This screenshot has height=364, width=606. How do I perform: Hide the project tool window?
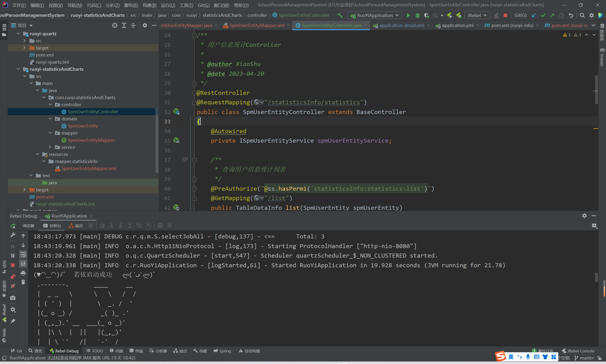tap(154, 25)
